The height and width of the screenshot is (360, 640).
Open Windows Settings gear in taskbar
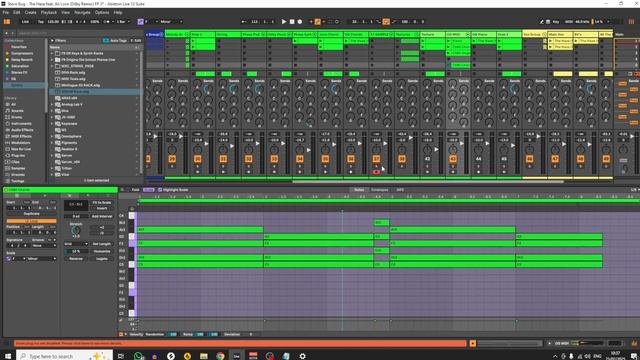tap(302, 356)
